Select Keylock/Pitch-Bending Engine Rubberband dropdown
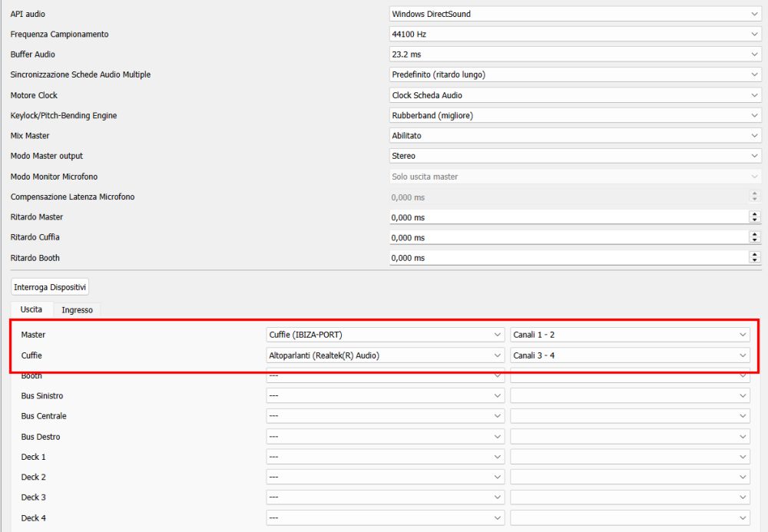Image resolution: width=768 pixels, height=532 pixels. point(575,115)
